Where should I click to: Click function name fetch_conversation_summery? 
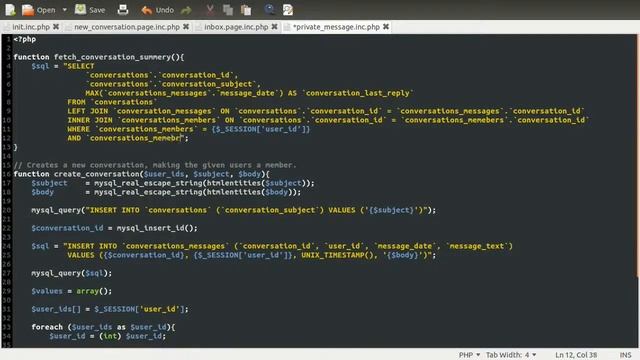(x=112, y=57)
